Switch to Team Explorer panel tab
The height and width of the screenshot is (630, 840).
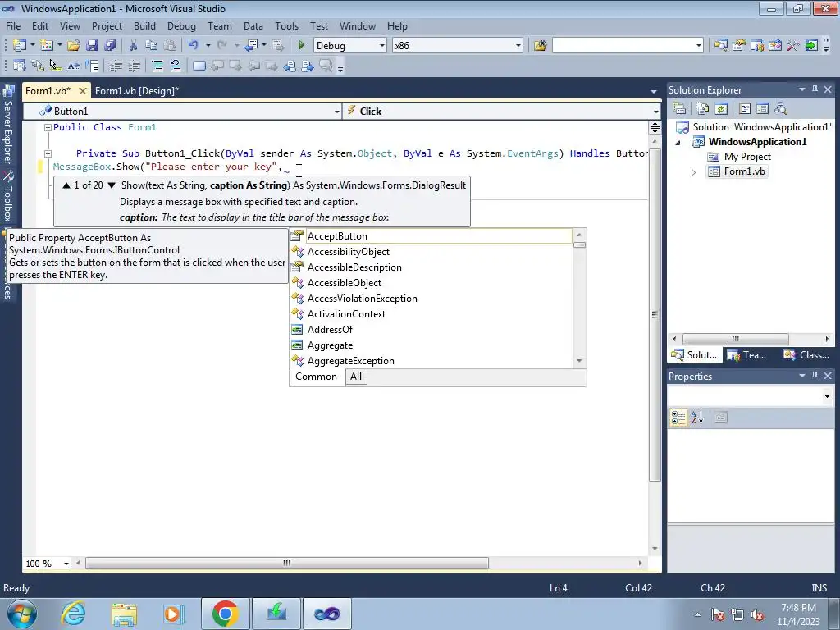click(747, 355)
